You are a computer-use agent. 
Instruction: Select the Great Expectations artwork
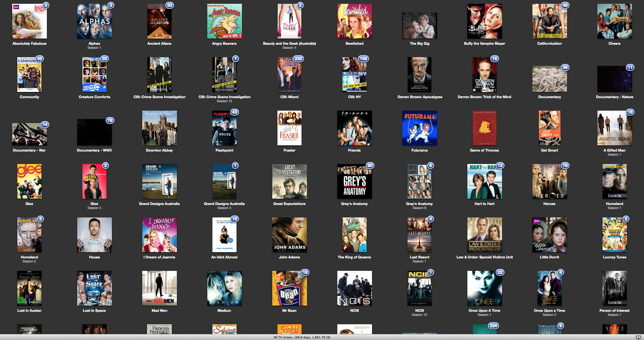tap(289, 181)
